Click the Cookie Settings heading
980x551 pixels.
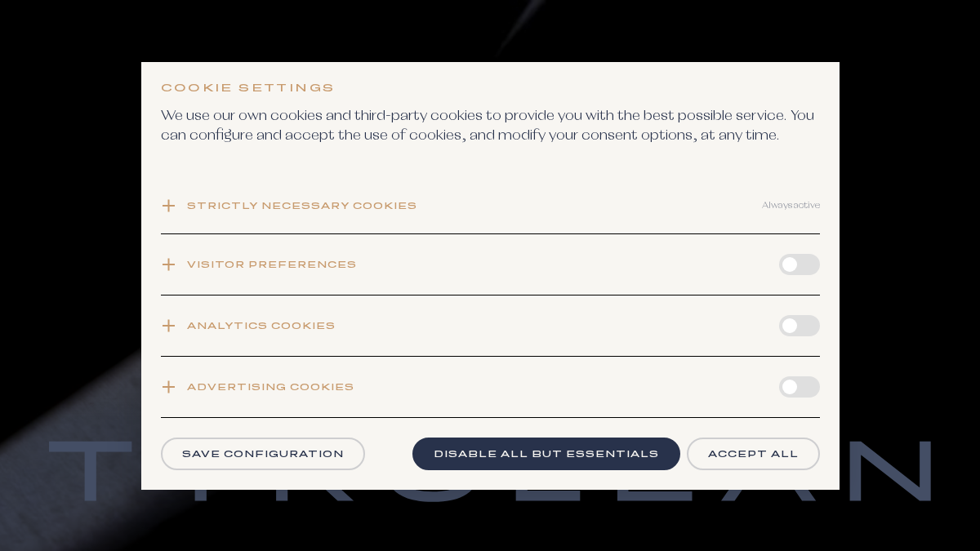247,88
